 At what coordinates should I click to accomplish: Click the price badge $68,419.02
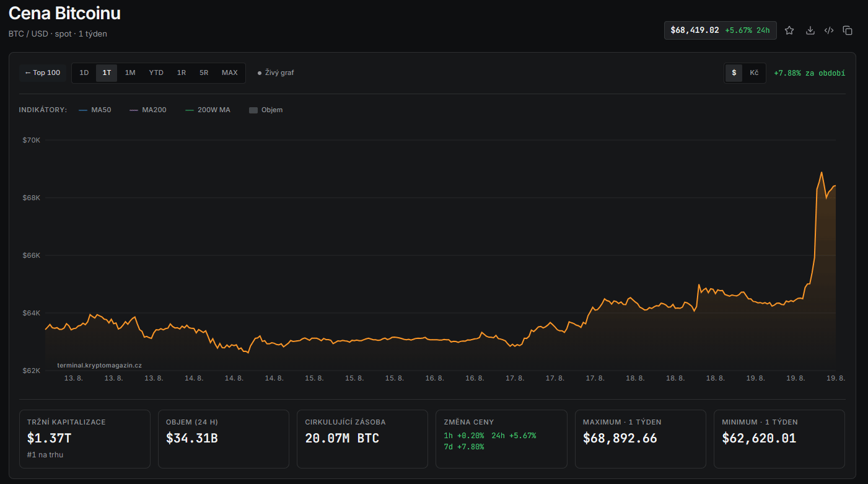point(720,30)
